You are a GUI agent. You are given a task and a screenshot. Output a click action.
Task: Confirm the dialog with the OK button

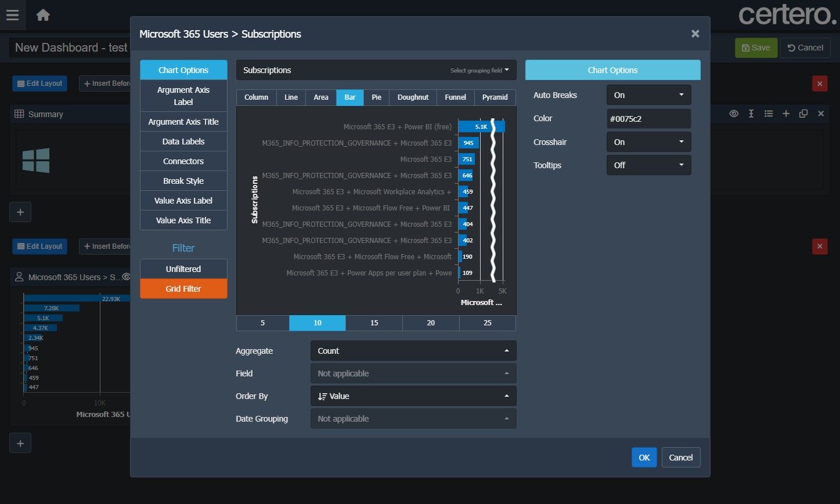pos(644,458)
